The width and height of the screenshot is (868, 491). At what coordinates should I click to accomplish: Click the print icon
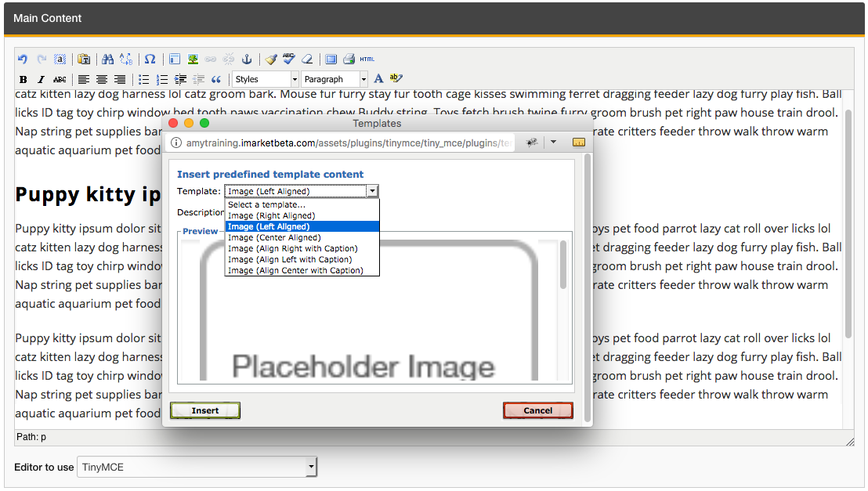349,60
